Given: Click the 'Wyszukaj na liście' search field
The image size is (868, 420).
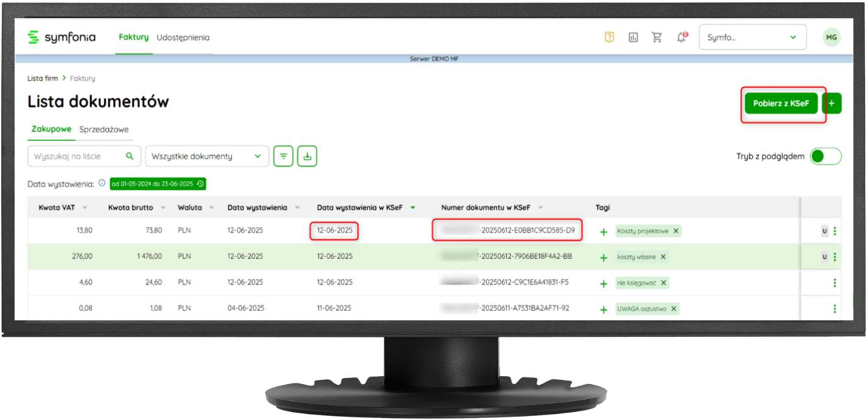Looking at the screenshot, I should (78, 156).
